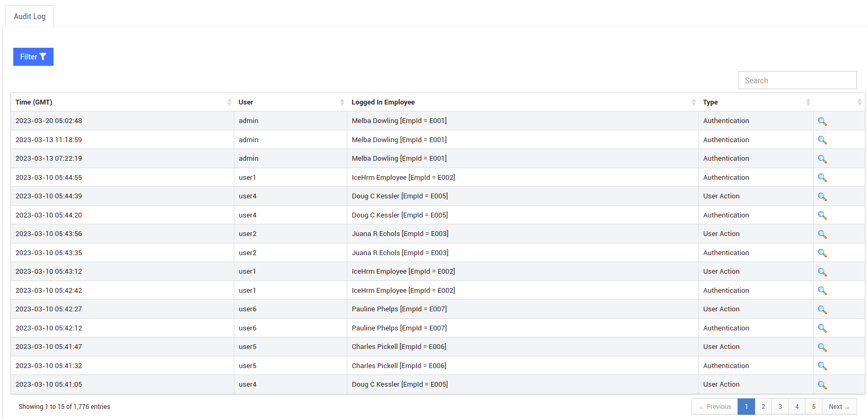Sort table by Time (GMT) column
868x419 pixels.
[122, 102]
